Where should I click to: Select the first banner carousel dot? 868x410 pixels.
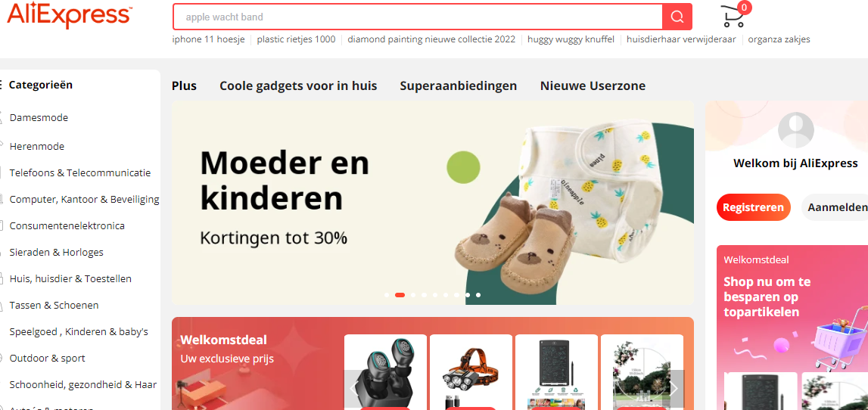click(387, 295)
